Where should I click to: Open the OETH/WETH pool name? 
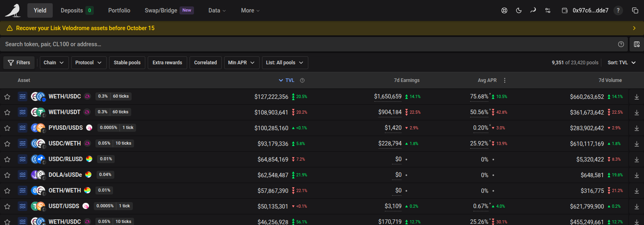point(65,190)
